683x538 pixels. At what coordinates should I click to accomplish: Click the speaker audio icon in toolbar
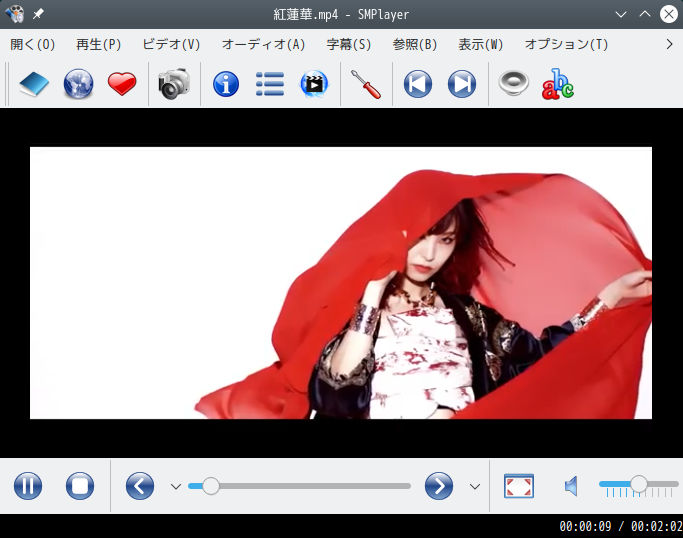point(514,83)
